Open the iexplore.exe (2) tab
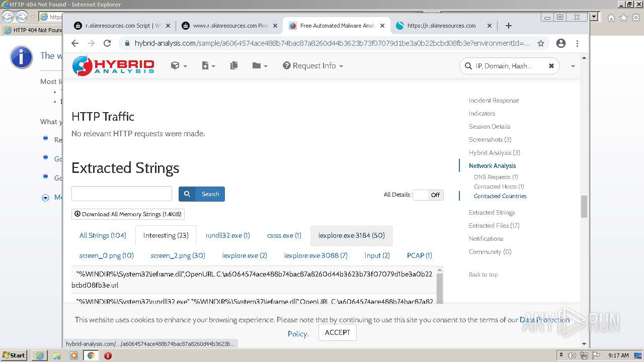 click(245, 255)
